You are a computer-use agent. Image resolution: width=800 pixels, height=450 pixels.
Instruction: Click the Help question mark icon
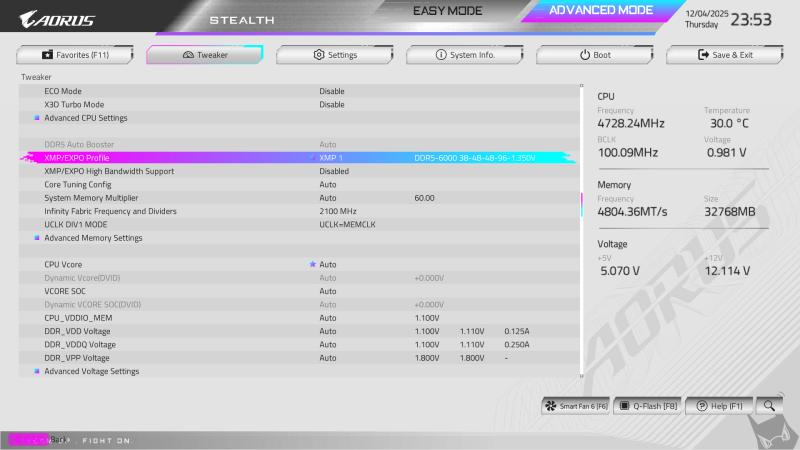tap(702, 406)
